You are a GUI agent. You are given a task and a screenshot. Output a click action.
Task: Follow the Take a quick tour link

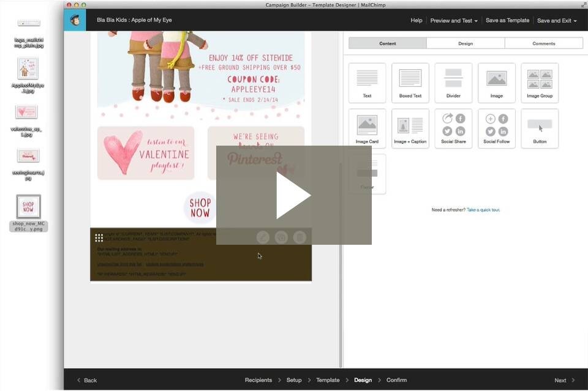[483, 210]
